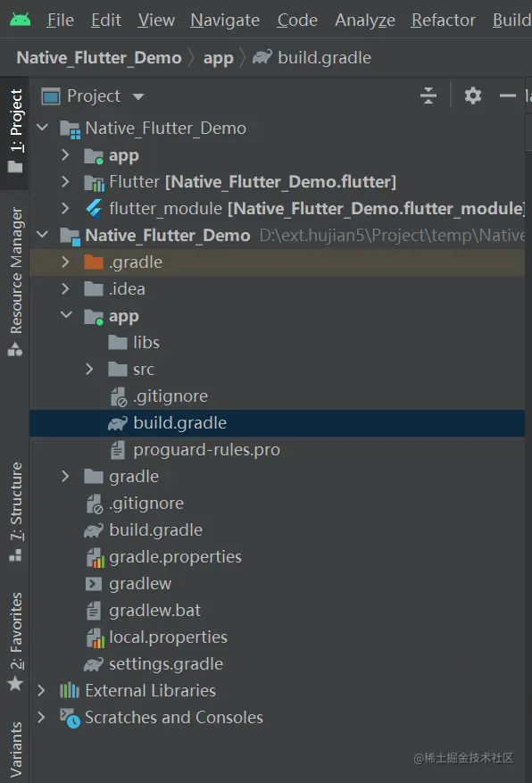This screenshot has height=783, width=532.
Task: Expand the top app module node
Action: tap(65, 154)
